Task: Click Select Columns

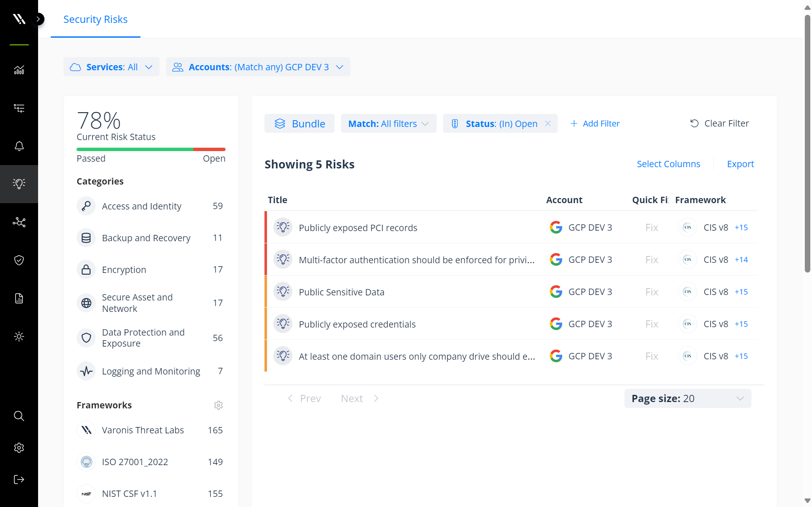Action: pyautogui.click(x=668, y=164)
